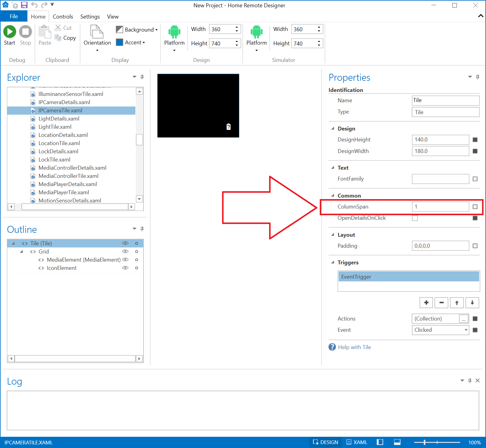The image size is (486, 448).
Task: Toggle visibility eye for Grid
Action: [125, 251]
